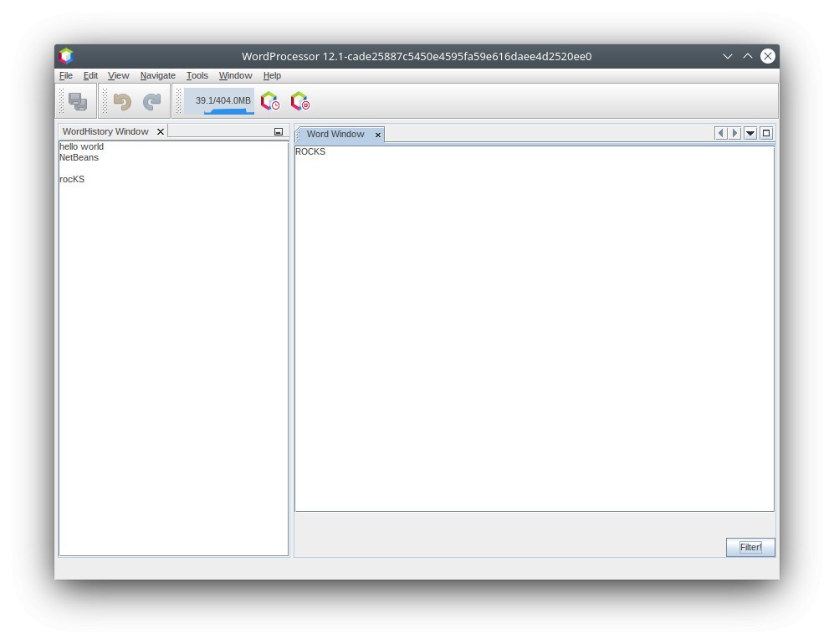
Task: Click the title bar up chevron button
Action: [748, 56]
